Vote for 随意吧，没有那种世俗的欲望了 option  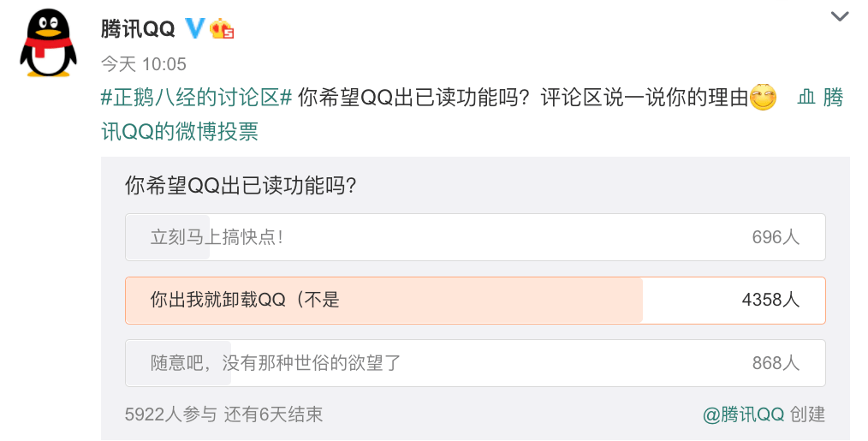click(475, 363)
